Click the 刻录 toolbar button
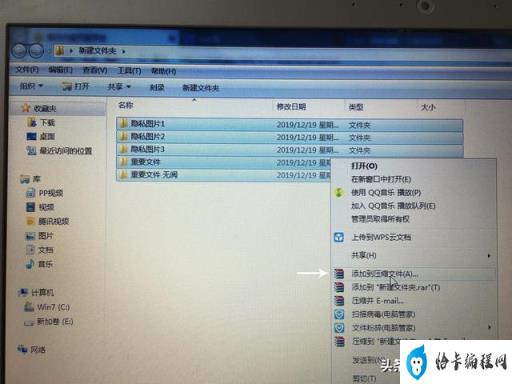Image resolution: width=512 pixels, height=384 pixels. [157, 87]
